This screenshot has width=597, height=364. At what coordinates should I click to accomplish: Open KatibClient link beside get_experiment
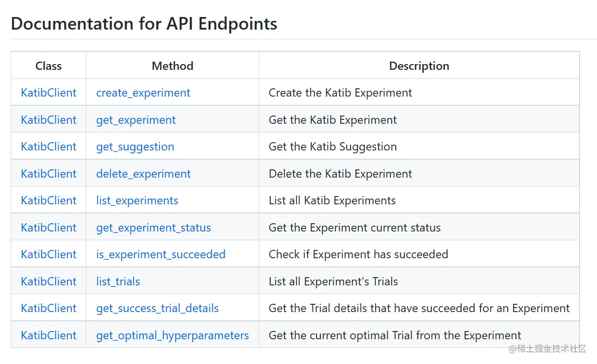[49, 120]
